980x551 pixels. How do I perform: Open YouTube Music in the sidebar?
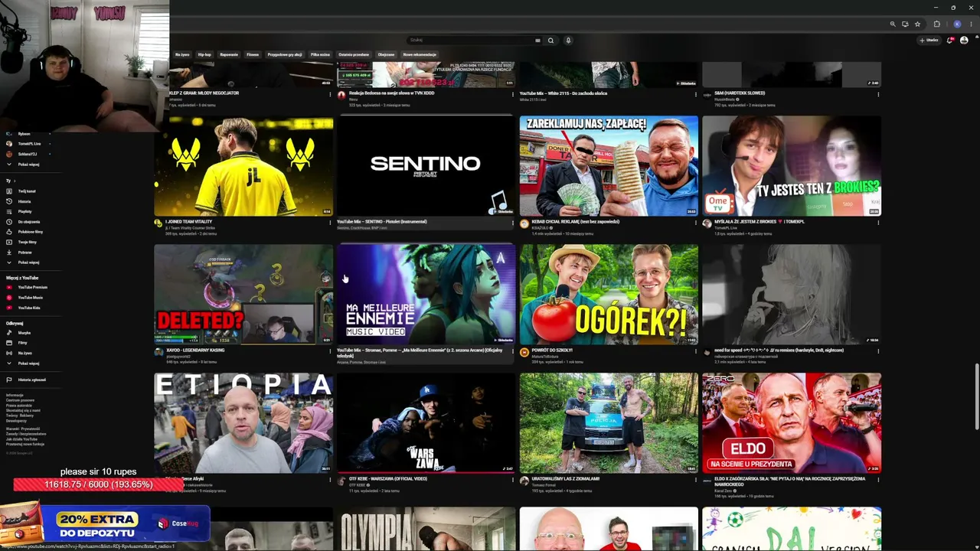(30, 298)
